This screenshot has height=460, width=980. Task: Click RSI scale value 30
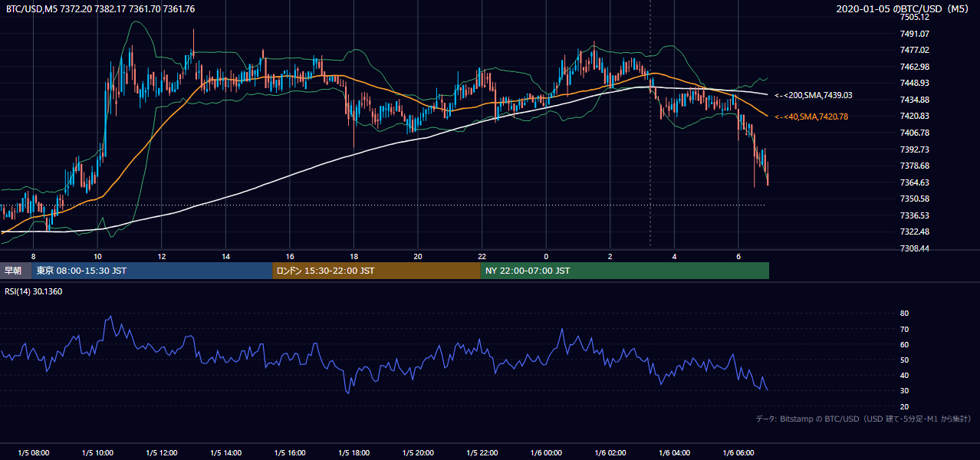click(x=905, y=390)
